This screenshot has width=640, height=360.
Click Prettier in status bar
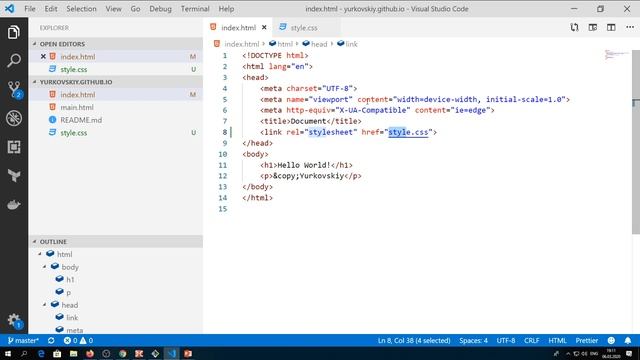click(x=587, y=340)
